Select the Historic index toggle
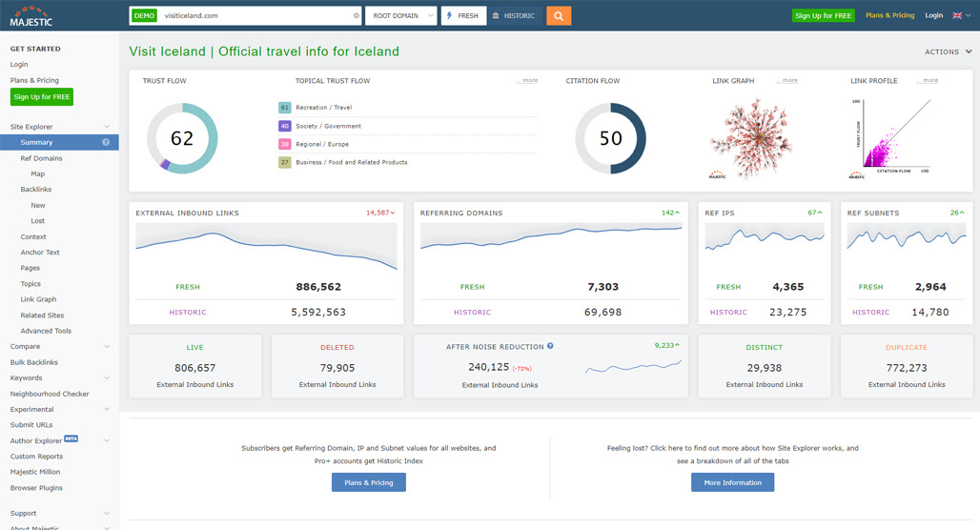980x530 pixels. click(514, 15)
